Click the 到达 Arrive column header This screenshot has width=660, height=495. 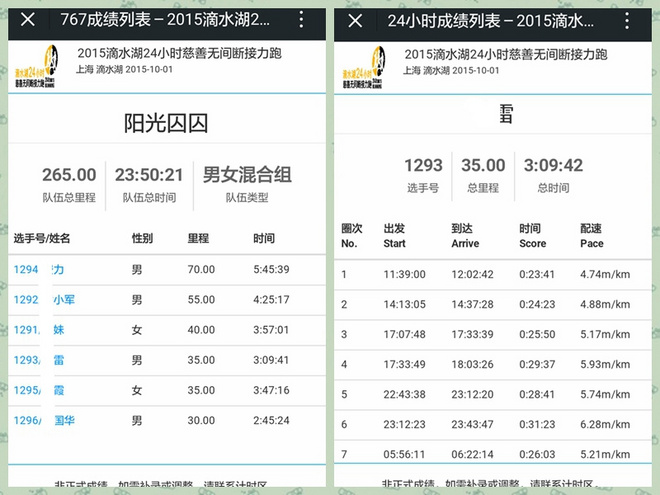(465, 236)
